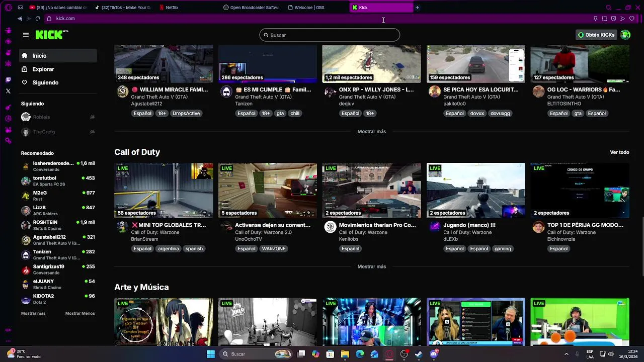Open Copilot from the taskbar

[315, 354]
